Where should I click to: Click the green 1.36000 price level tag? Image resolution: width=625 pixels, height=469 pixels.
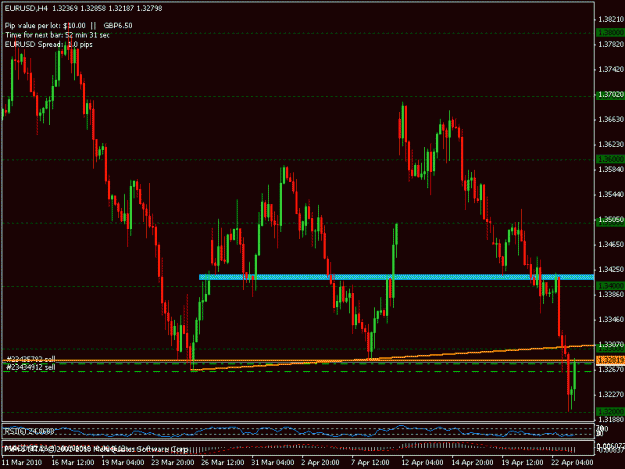pos(610,159)
